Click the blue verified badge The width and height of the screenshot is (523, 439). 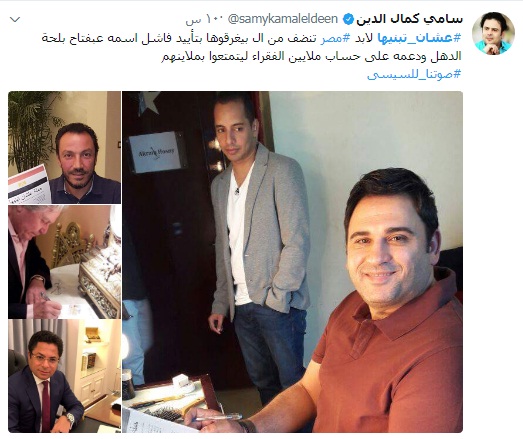(x=348, y=20)
